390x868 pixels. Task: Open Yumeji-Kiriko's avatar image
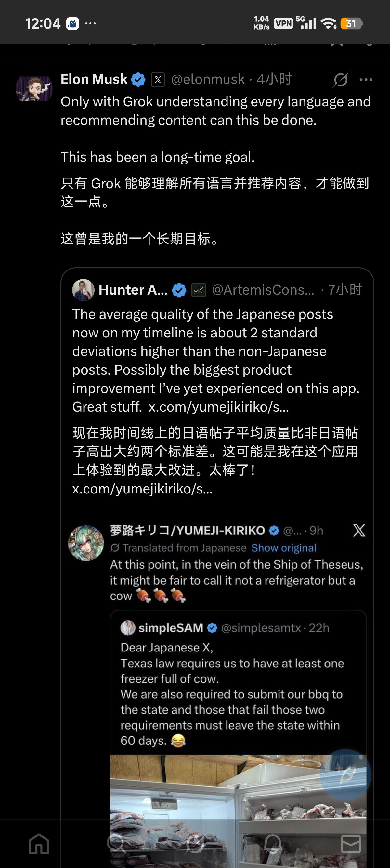pyautogui.click(x=86, y=543)
